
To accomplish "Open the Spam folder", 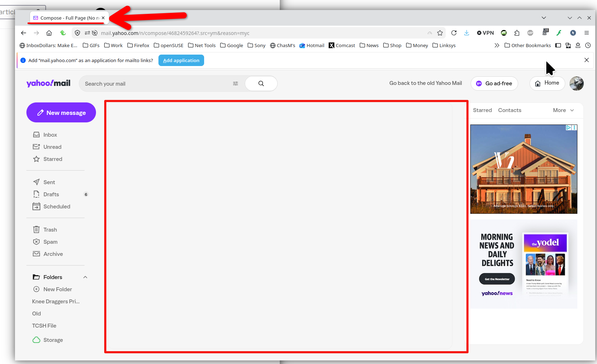I will [45, 242].
